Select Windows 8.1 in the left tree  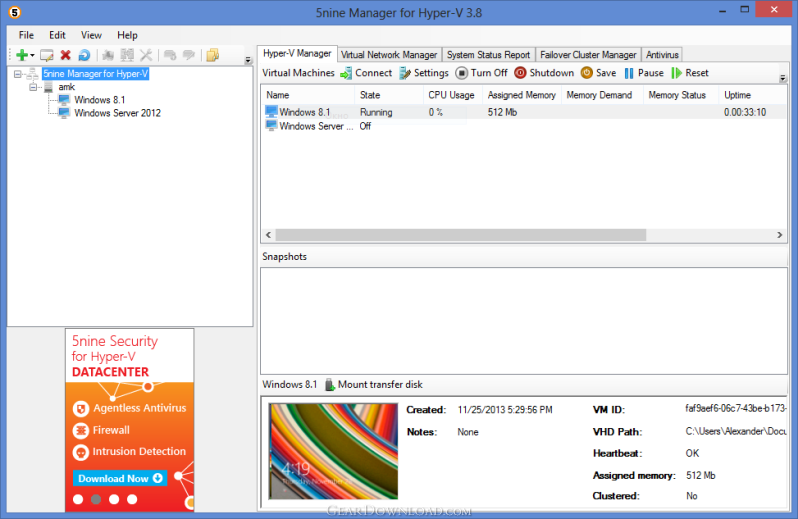click(99, 100)
